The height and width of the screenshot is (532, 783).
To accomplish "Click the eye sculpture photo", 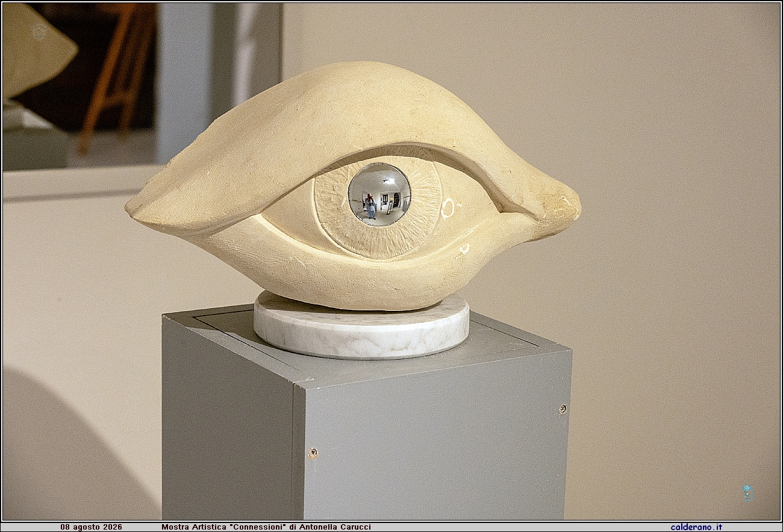I will point(391,261).
